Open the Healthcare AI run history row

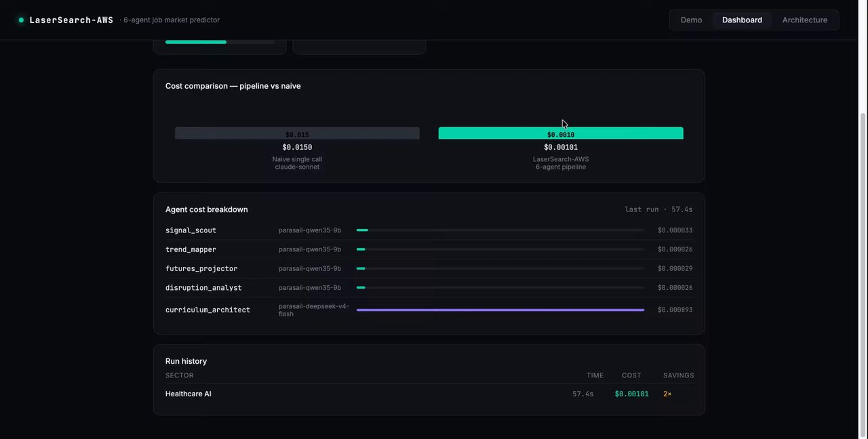(x=429, y=394)
